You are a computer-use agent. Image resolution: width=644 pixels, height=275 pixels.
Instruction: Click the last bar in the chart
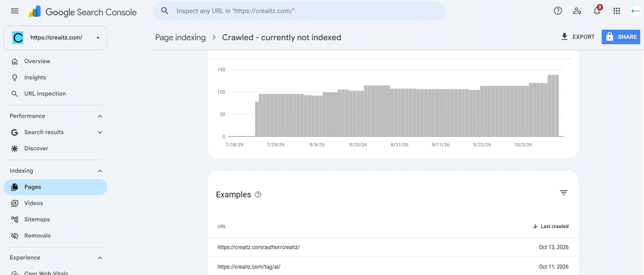[x=556, y=105]
